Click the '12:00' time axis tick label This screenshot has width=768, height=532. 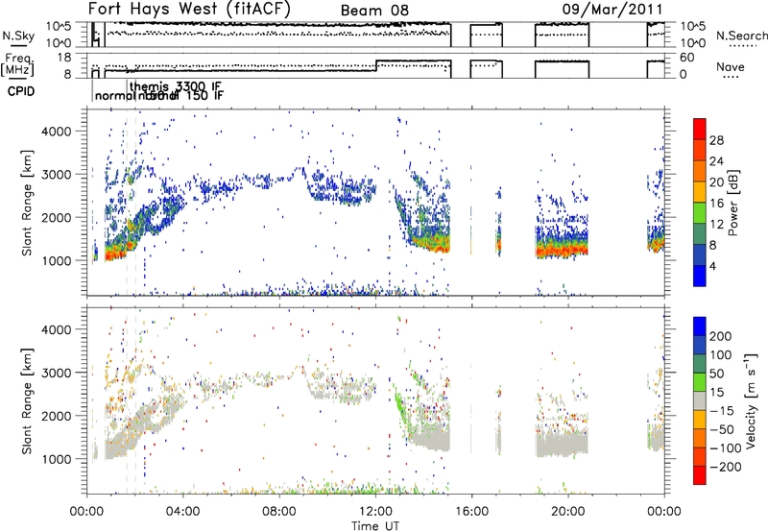[375, 512]
